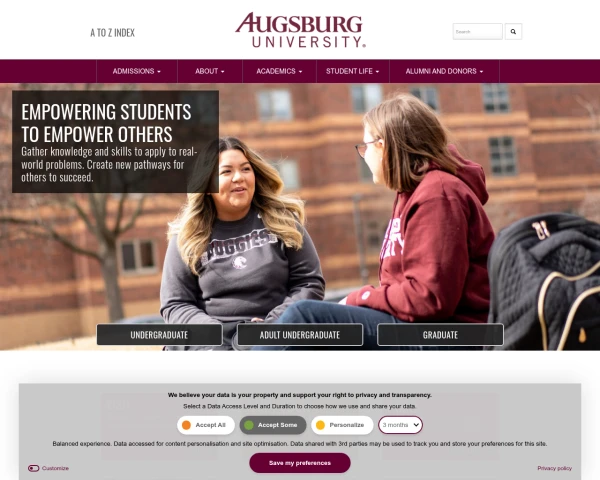Click the search magnifier button

(513, 32)
